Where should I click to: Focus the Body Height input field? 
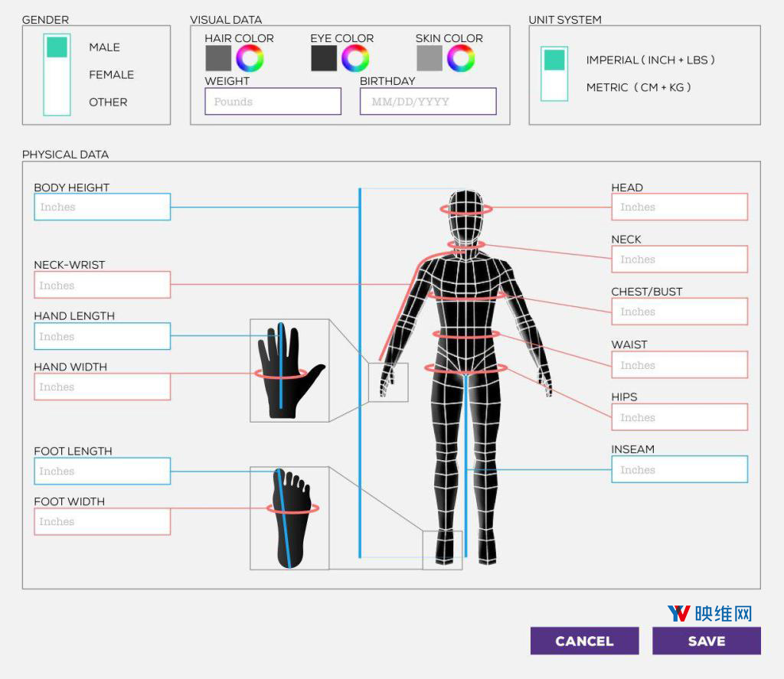(103, 207)
